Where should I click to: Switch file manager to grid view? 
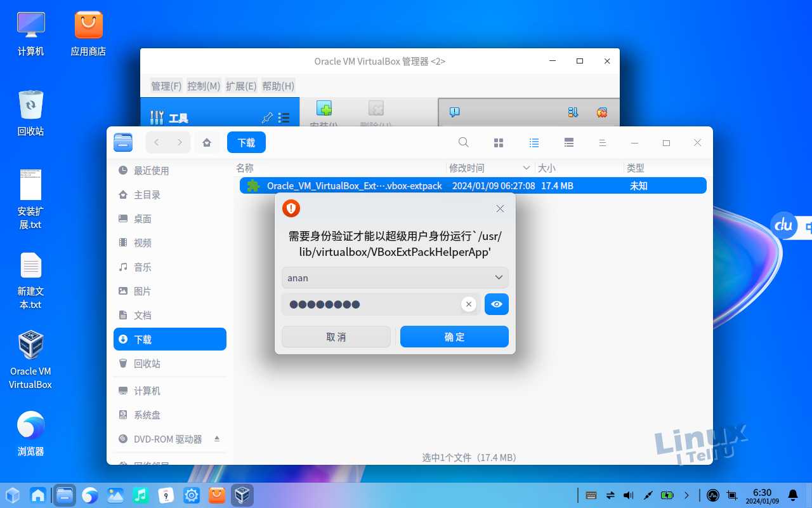(499, 142)
